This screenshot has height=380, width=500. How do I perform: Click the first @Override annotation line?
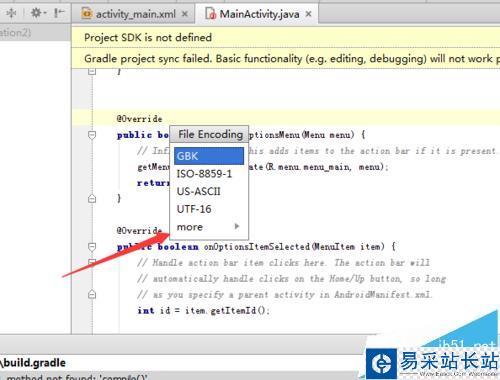139,119
